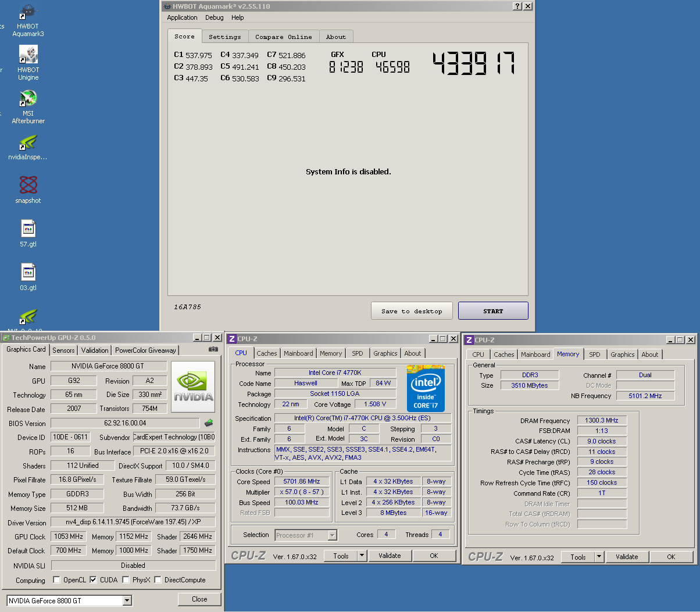Open About tab in right CPU-Z window
The width and height of the screenshot is (700, 612).
pyautogui.click(x=650, y=355)
